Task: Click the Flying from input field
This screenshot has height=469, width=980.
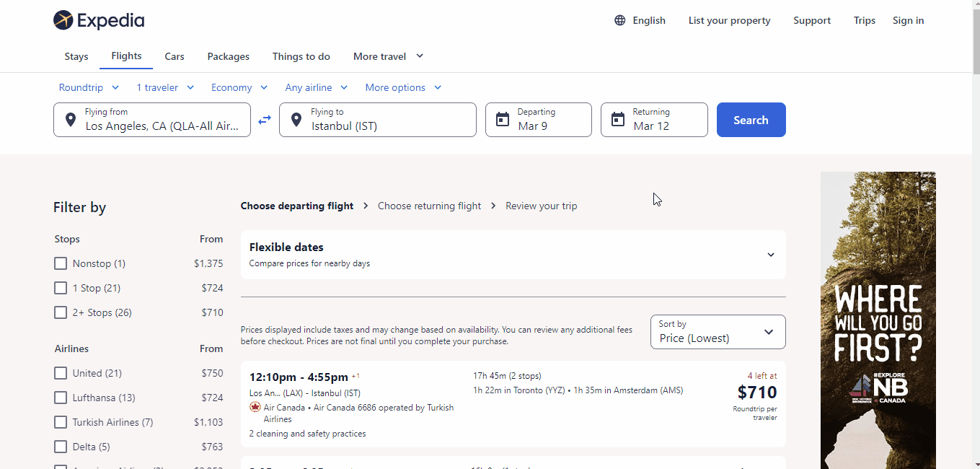Action: pyautogui.click(x=152, y=120)
